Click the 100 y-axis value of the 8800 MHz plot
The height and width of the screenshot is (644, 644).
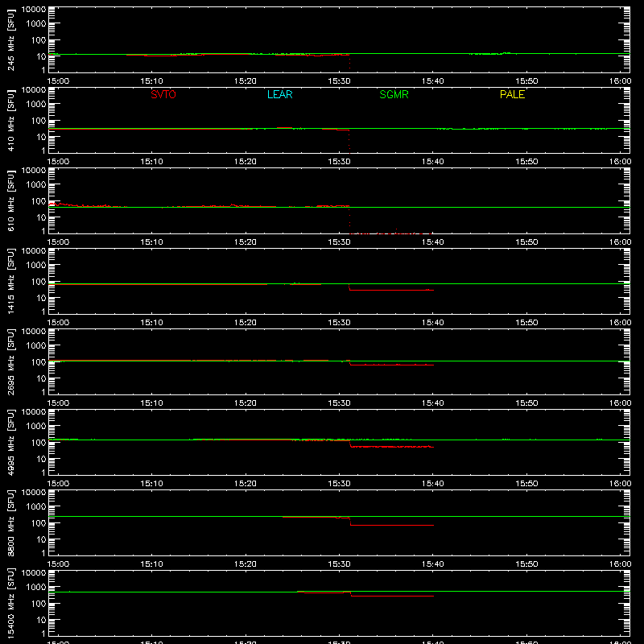click(x=39, y=523)
